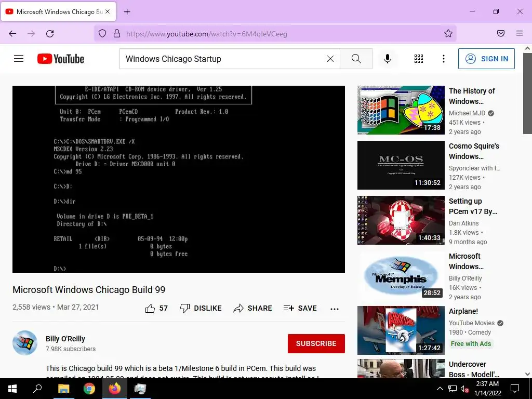SAVE the video to a playlist
Viewport: 532px width, 399px height.
coord(300,308)
